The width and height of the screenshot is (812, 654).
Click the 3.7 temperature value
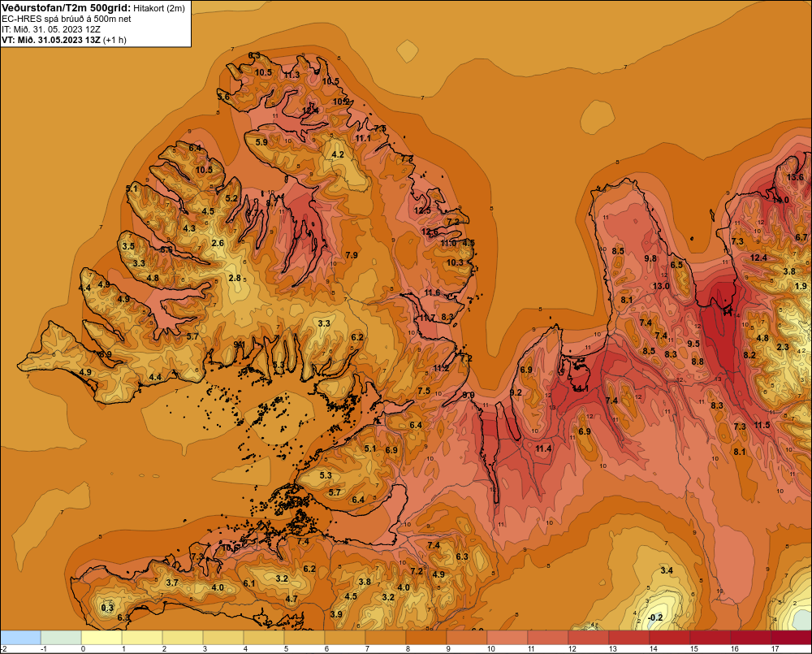172,583
